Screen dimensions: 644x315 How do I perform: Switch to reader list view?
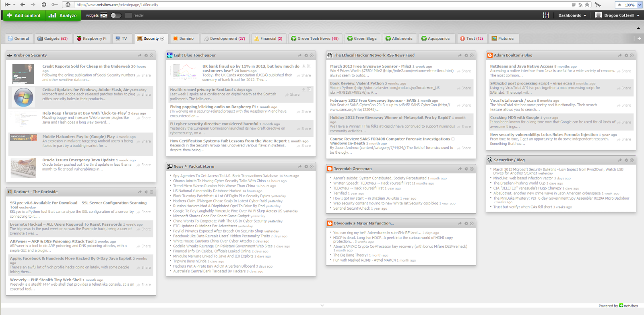[129, 15]
